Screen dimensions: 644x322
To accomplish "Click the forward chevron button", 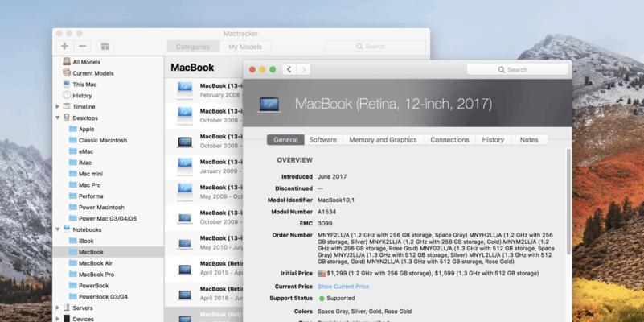I will coord(303,69).
